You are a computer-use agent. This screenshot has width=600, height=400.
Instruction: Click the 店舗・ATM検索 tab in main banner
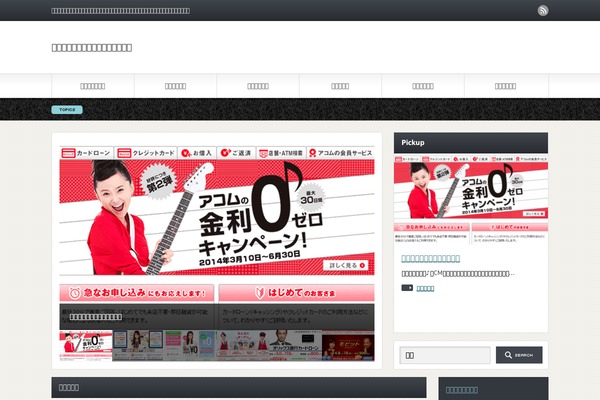pos(281,153)
